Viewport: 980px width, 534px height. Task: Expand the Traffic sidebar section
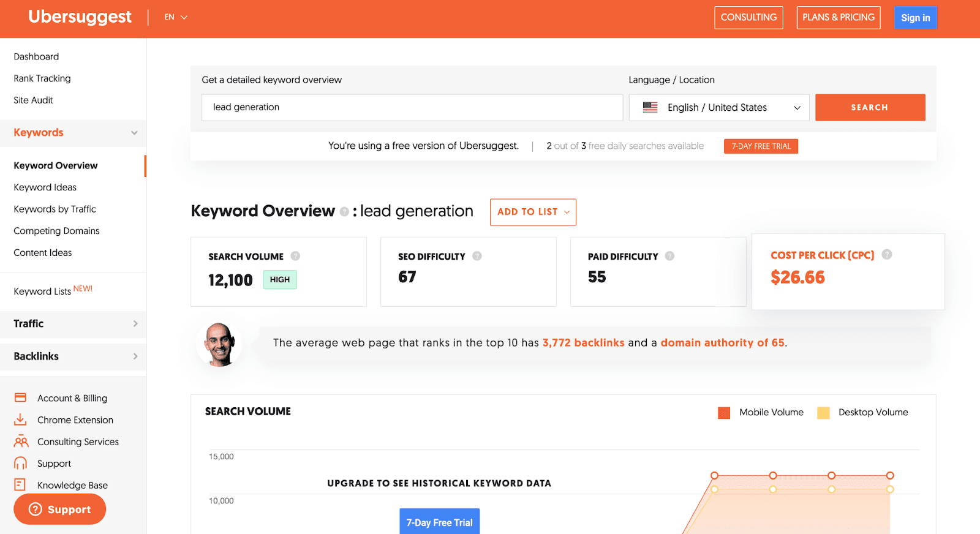point(73,323)
